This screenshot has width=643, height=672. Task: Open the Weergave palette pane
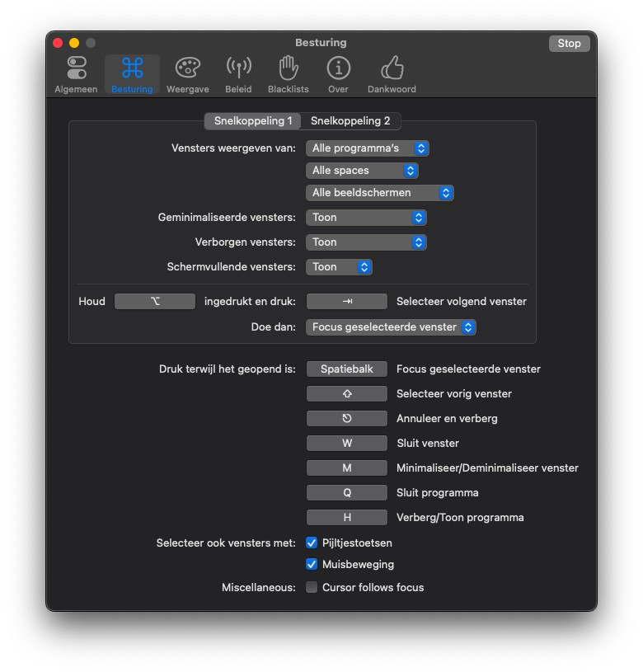click(x=187, y=75)
